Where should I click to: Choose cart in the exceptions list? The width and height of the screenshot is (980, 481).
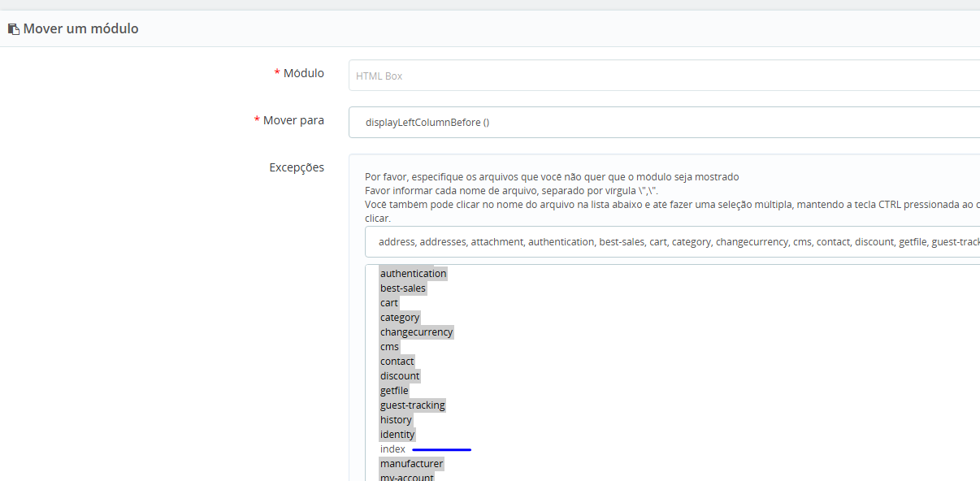(x=389, y=303)
